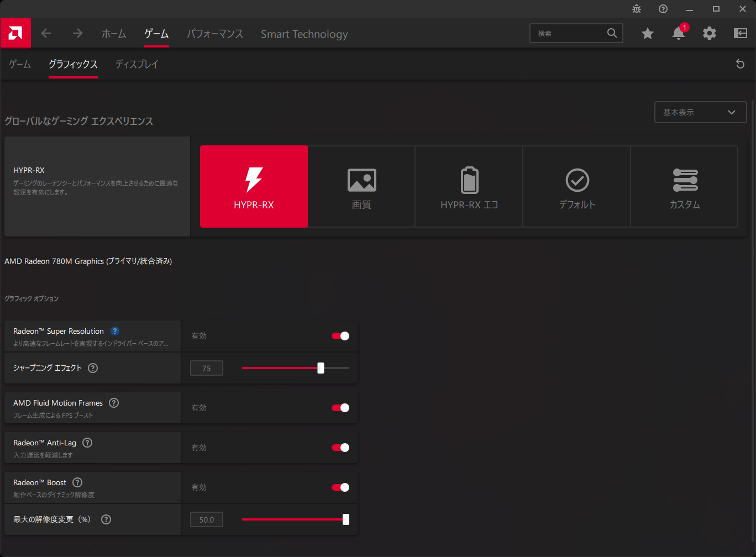Switch to the グラフィックス sub-tab
This screenshot has width=756, height=557.
73,64
